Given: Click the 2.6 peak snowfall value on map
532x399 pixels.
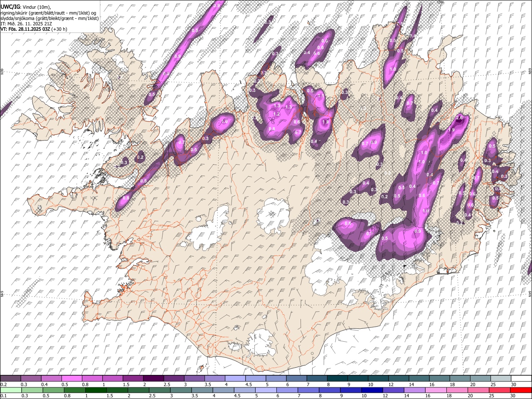Looking at the screenshot, I should click(x=459, y=118).
